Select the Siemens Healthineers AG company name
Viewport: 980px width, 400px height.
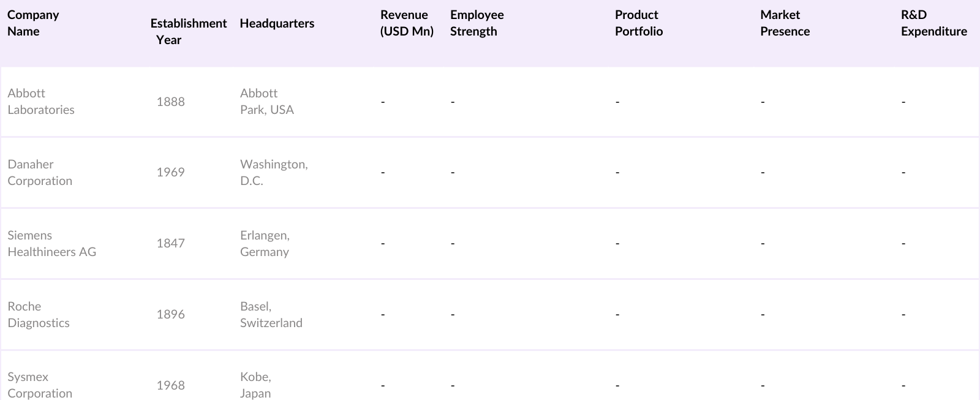click(x=51, y=244)
